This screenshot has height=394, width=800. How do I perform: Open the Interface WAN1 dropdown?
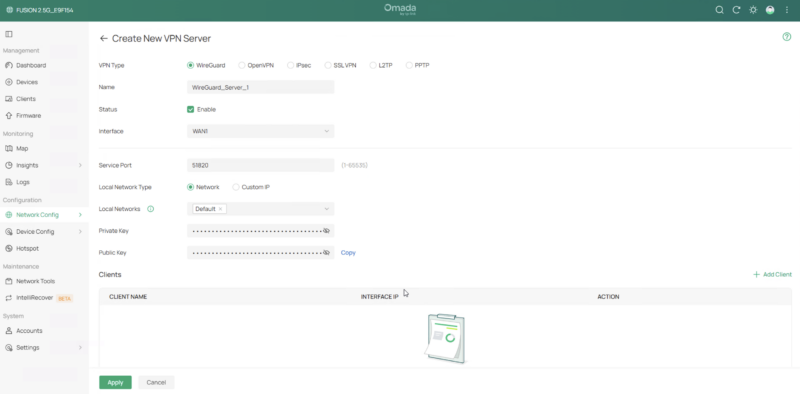click(x=261, y=131)
